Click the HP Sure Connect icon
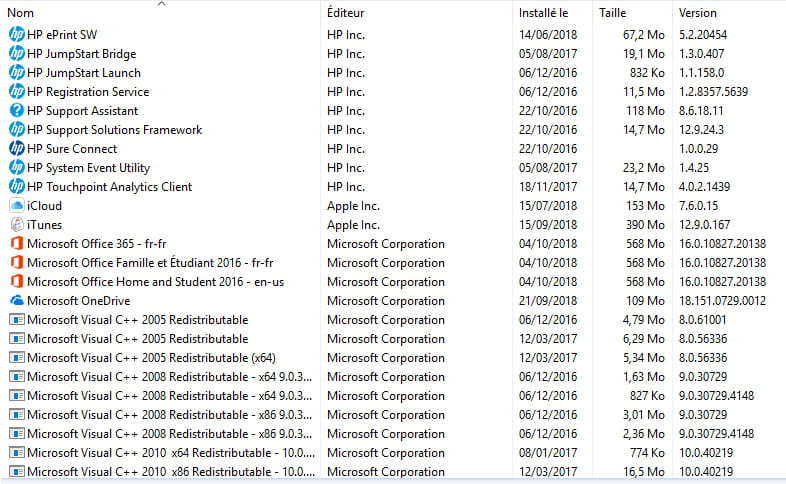 (17, 148)
